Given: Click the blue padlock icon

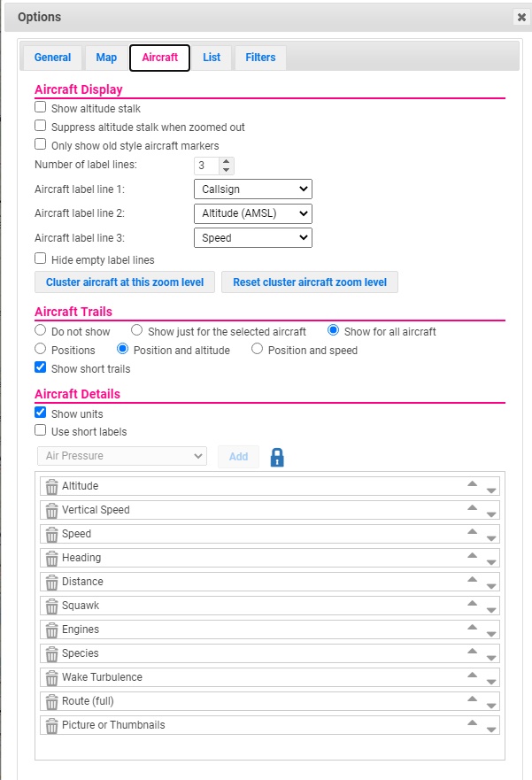Looking at the screenshot, I should [277, 457].
